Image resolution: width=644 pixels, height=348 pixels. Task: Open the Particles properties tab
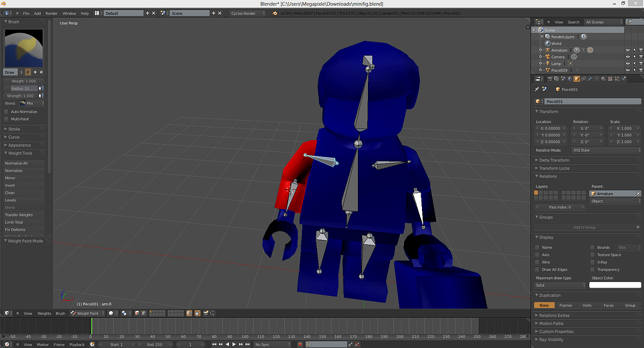(617, 79)
